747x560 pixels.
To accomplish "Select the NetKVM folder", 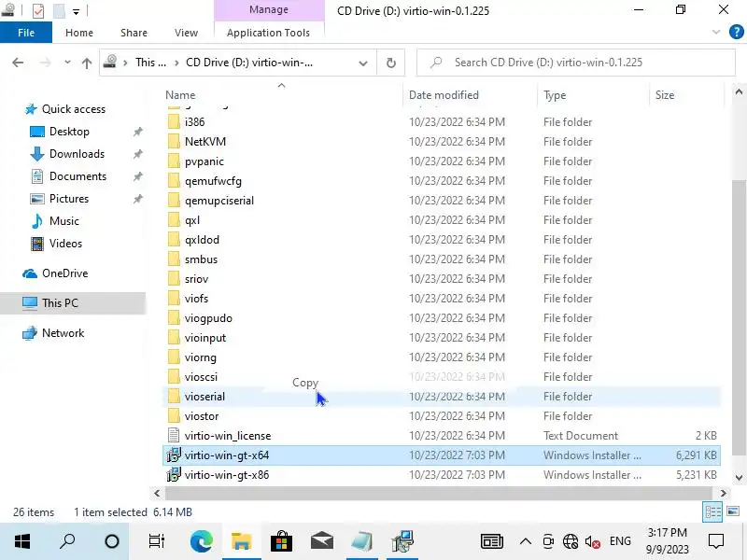I will click(x=204, y=142).
